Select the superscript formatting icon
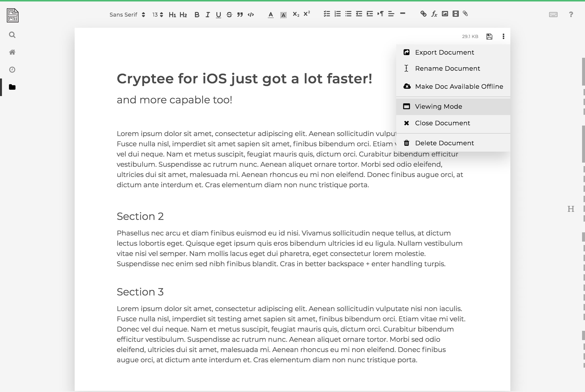 click(306, 14)
